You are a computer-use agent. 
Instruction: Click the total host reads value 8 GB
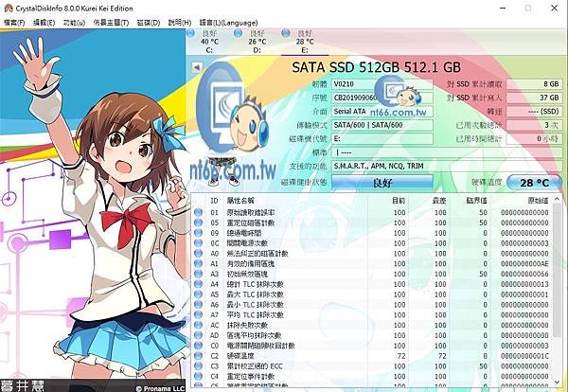tap(534, 84)
